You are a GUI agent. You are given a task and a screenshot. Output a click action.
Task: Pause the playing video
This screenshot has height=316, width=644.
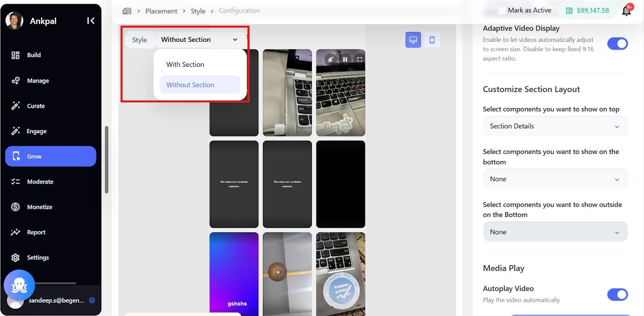coord(345,60)
